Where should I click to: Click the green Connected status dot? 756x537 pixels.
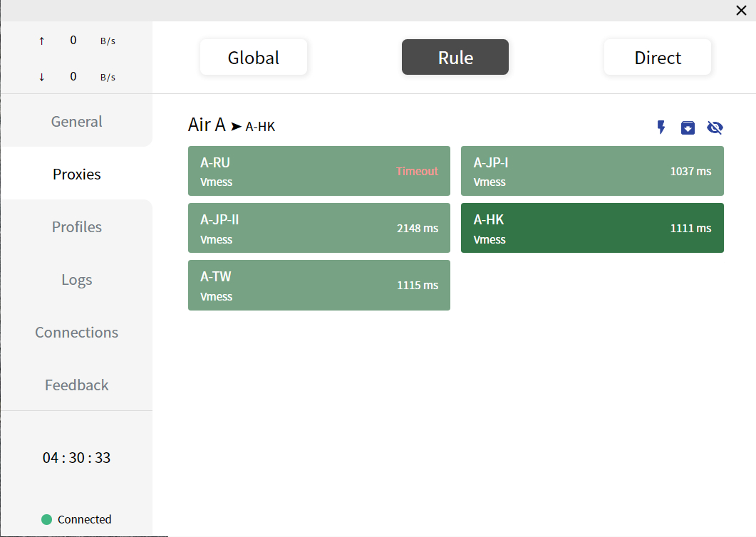coord(47,519)
